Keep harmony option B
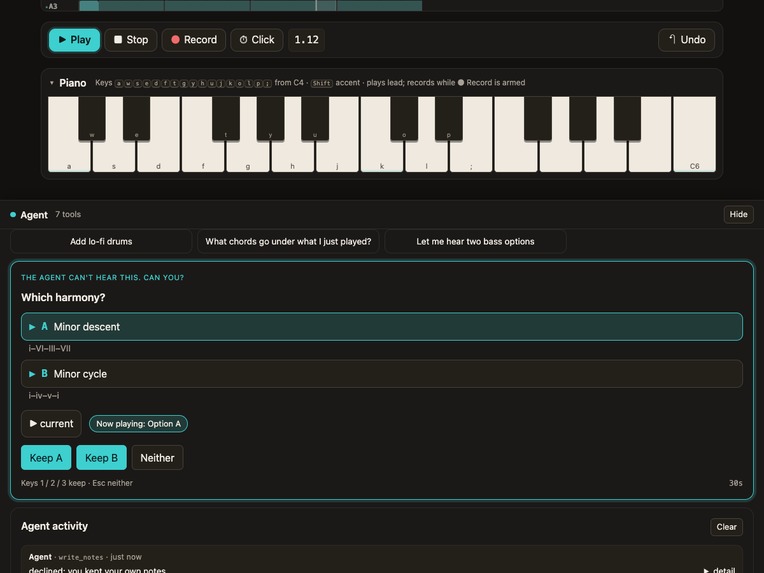764x573 pixels. point(101,458)
